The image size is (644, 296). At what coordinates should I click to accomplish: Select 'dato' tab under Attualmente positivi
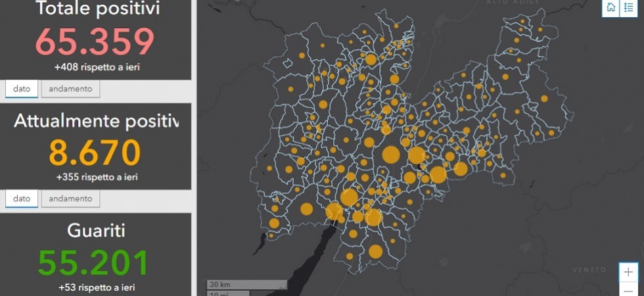22,199
